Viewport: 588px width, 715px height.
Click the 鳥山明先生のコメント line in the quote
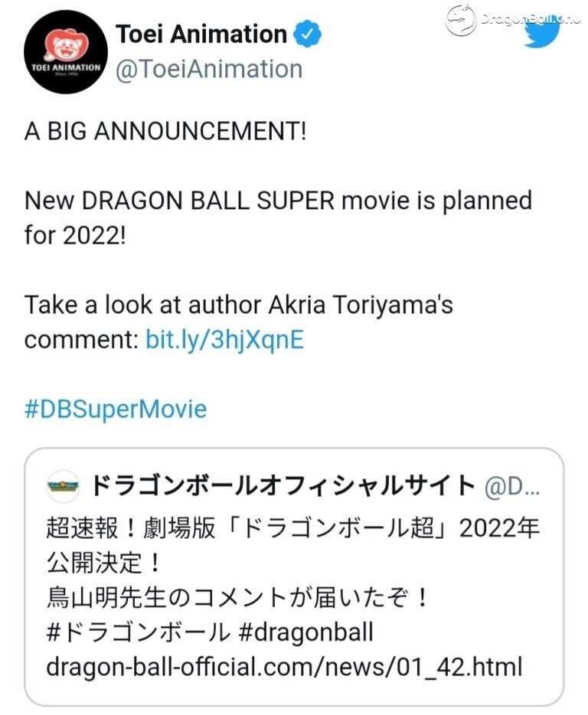pos(237,599)
